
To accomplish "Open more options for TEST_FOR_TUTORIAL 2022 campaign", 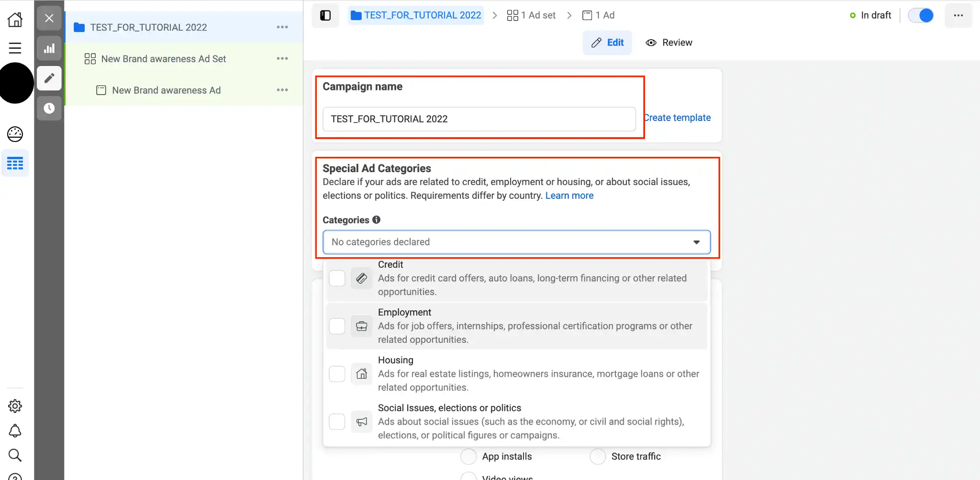I will [x=282, y=27].
